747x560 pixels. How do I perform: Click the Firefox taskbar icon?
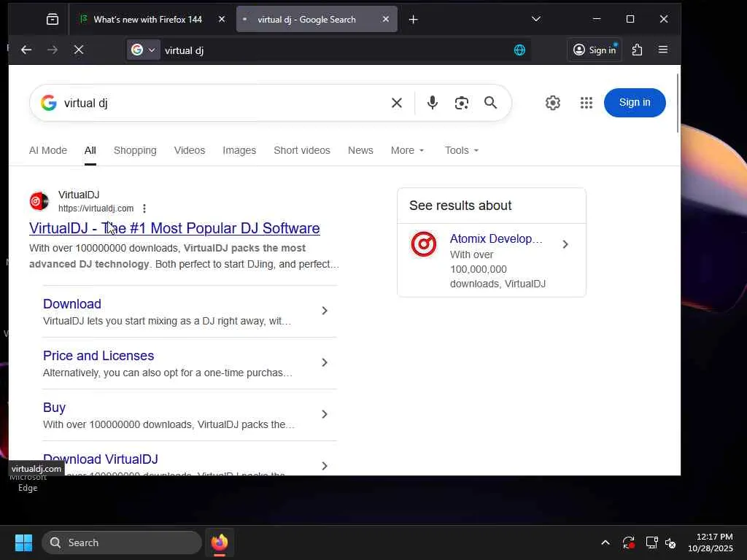pos(219,542)
